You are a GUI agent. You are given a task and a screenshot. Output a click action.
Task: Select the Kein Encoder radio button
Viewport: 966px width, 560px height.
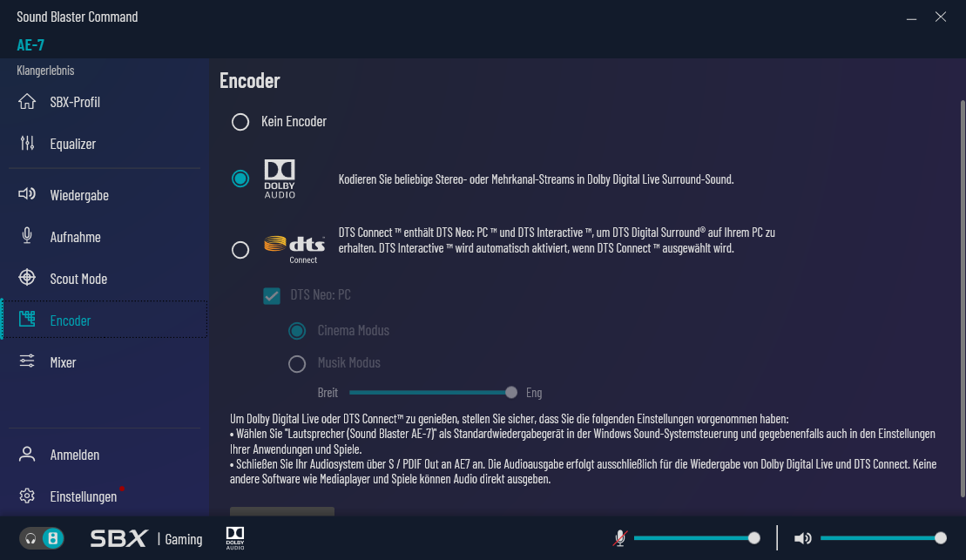(240, 122)
